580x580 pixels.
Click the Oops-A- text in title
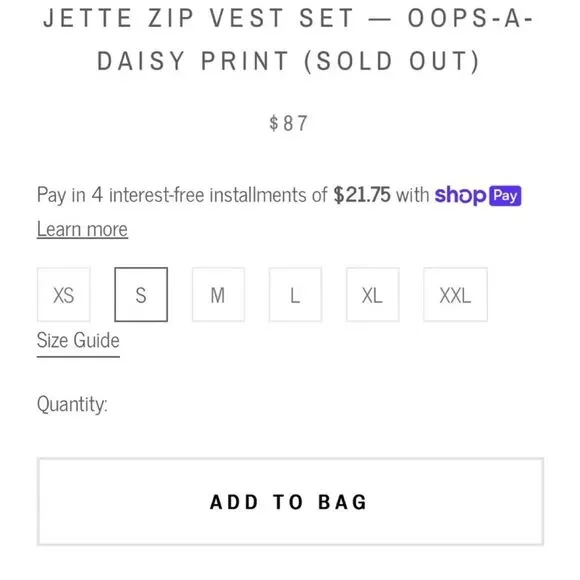[x=470, y=18]
